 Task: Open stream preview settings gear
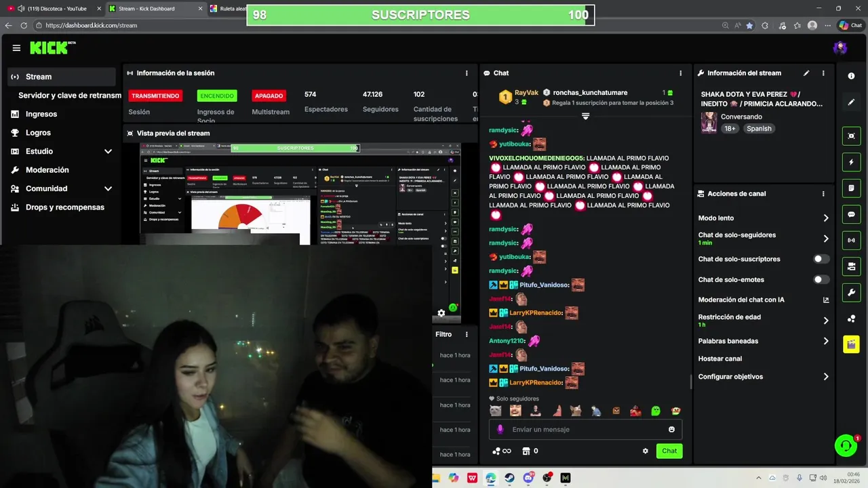(x=441, y=313)
